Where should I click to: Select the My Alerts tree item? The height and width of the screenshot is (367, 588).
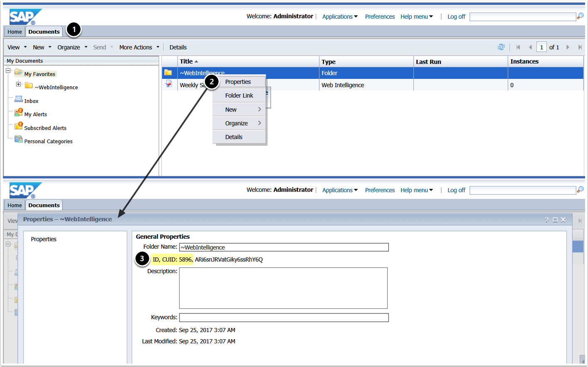coord(35,115)
